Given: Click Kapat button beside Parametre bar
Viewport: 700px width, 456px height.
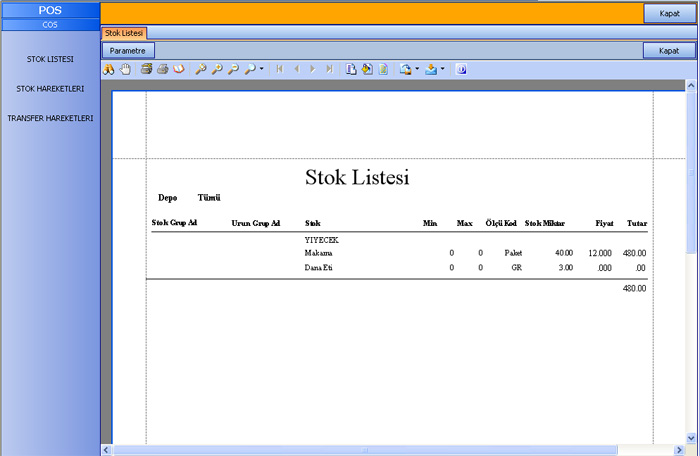Looking at the screenshot, I should point(669,50).
